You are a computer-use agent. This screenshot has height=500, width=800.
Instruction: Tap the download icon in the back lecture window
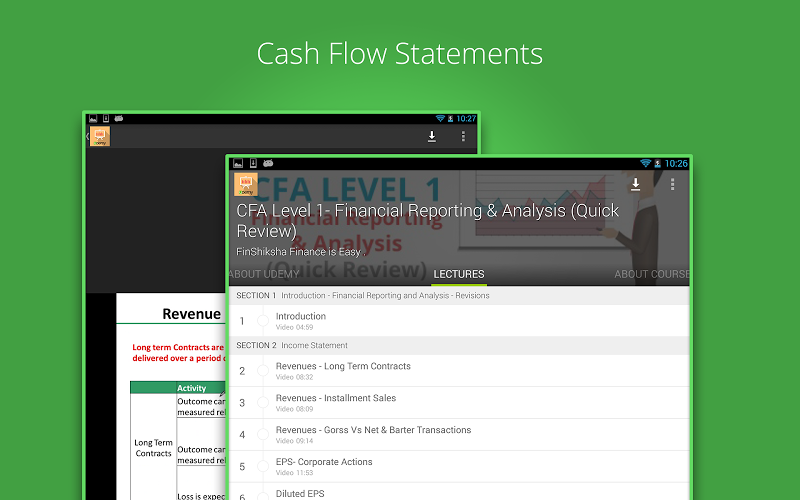click(x=432, y=136)
